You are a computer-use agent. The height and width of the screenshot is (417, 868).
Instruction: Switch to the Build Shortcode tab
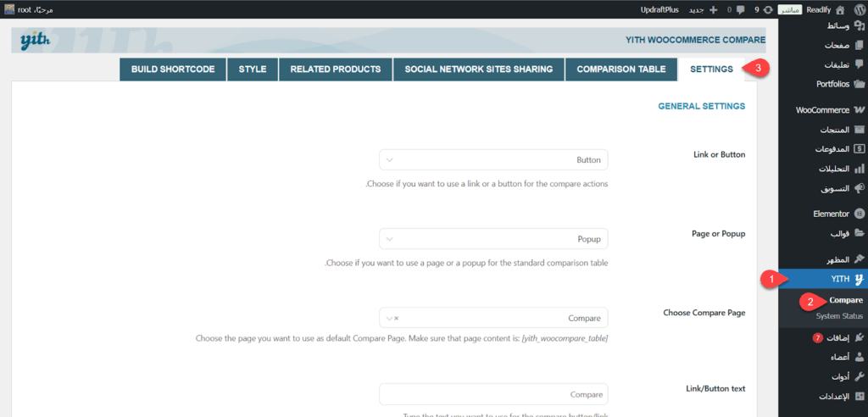point(173,69)
